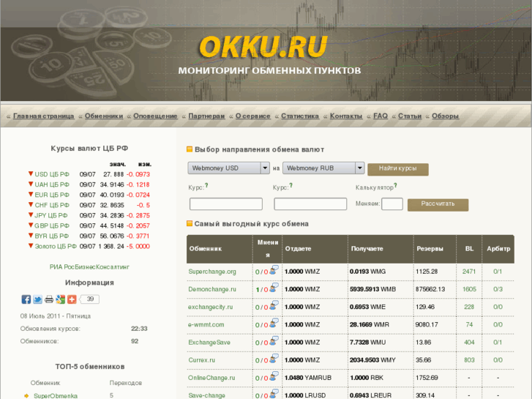The image size is (532, 399).
Task: Open Обменники menu item
Action: pos(104,116)
